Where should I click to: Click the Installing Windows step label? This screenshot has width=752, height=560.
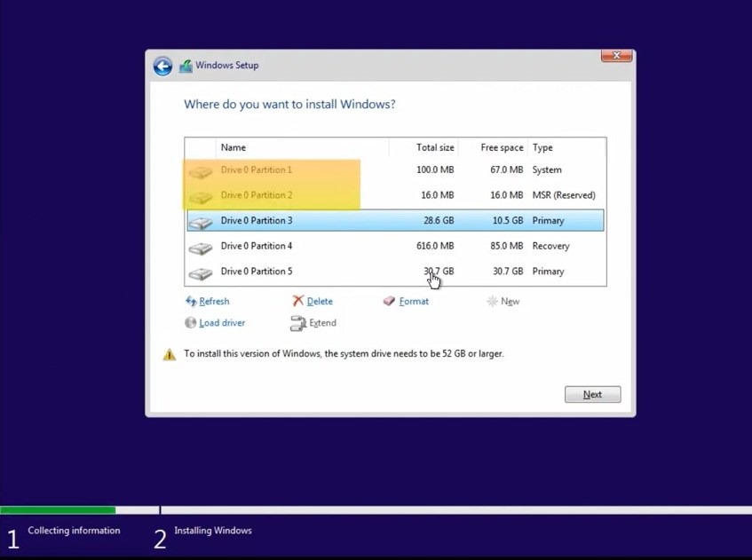coord(213,531)
